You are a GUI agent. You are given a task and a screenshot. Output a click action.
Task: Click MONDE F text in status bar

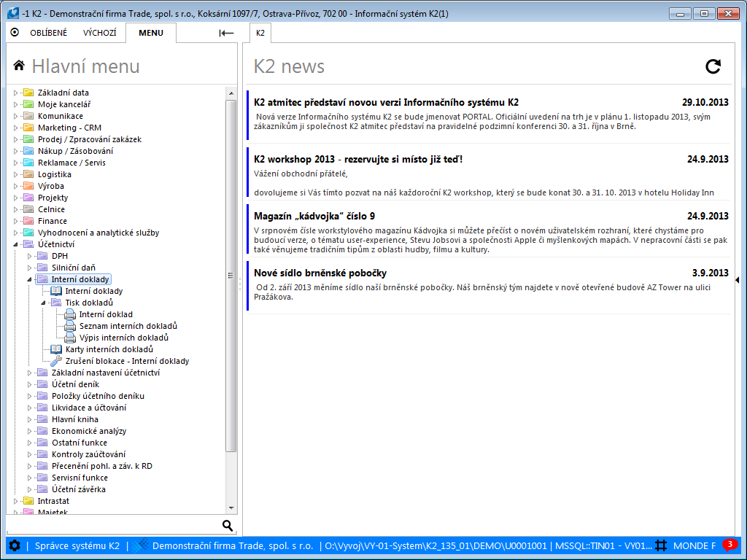tap(694, 545)
